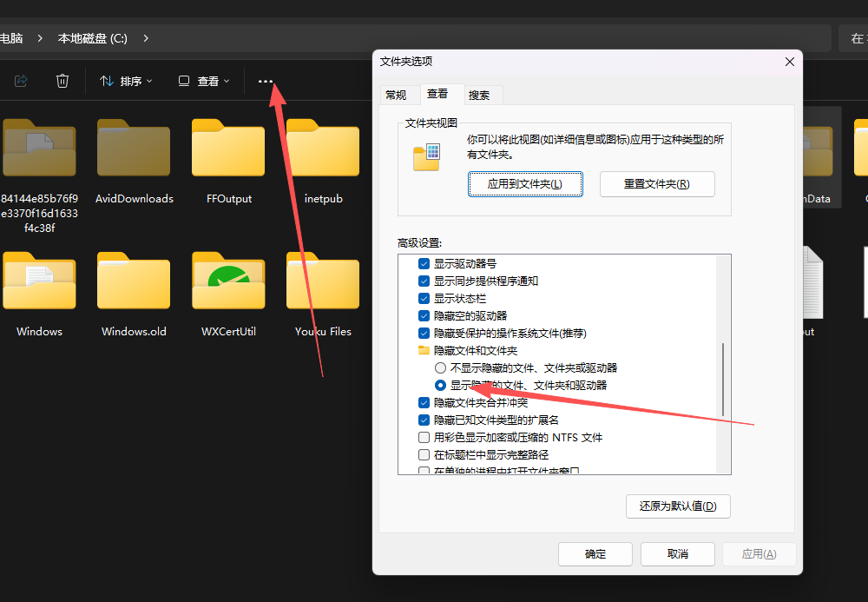The width and height of the screenshot is (868, 602).
Task: Uncheck 隐藏受保护的操作系统文件 checkbox
Action: 424,334
